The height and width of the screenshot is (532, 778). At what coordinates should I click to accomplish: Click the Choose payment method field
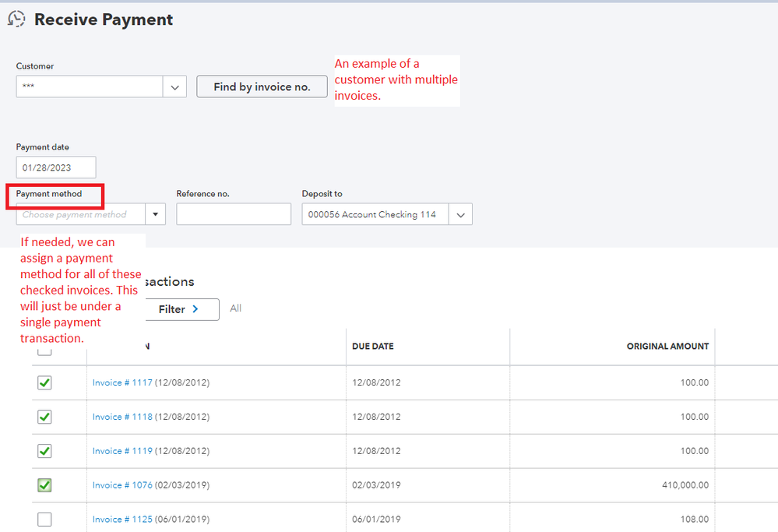[x=80, y=214]
